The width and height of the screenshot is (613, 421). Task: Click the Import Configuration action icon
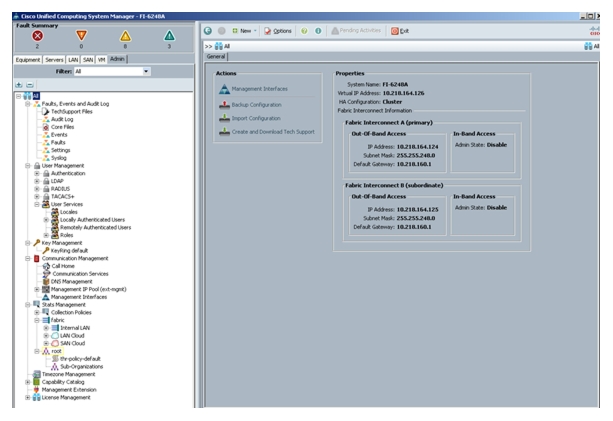(224, 118)
